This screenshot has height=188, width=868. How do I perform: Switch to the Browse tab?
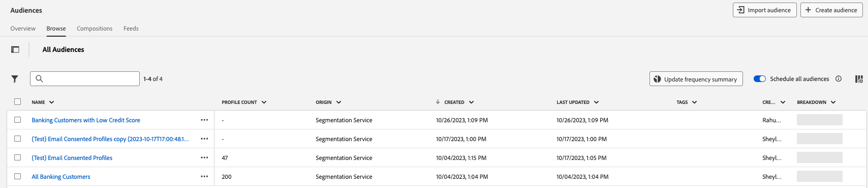[56, 29]
